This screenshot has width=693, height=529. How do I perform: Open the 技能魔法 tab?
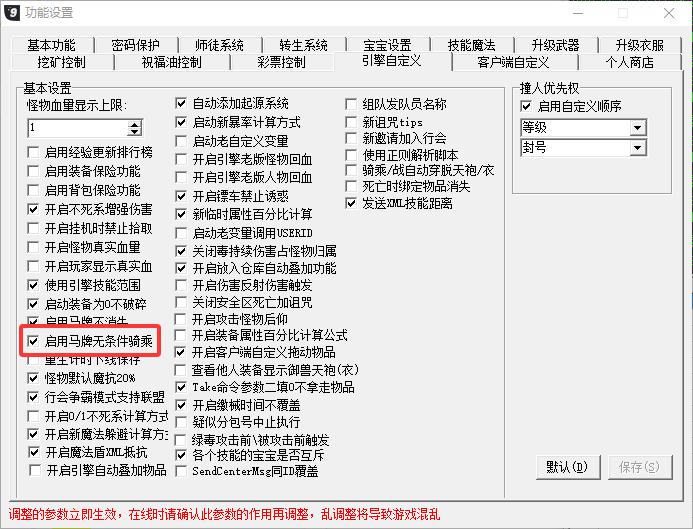[x=472, y=45]
